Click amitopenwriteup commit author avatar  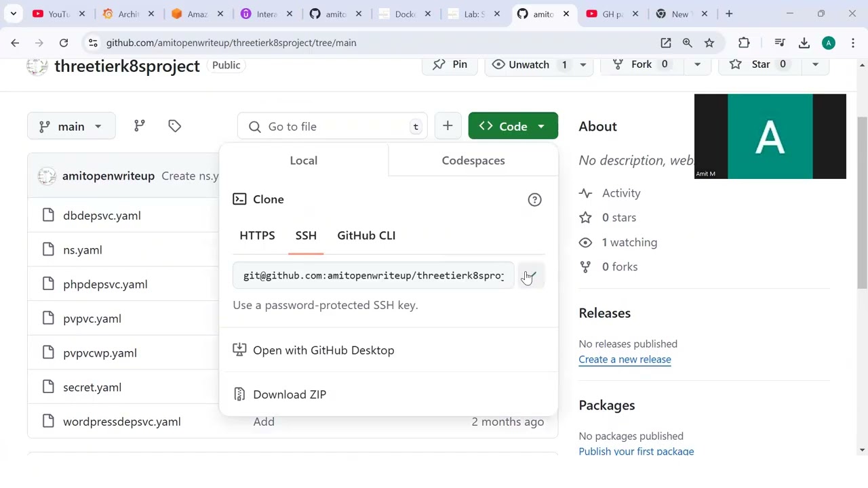(47, 176)
